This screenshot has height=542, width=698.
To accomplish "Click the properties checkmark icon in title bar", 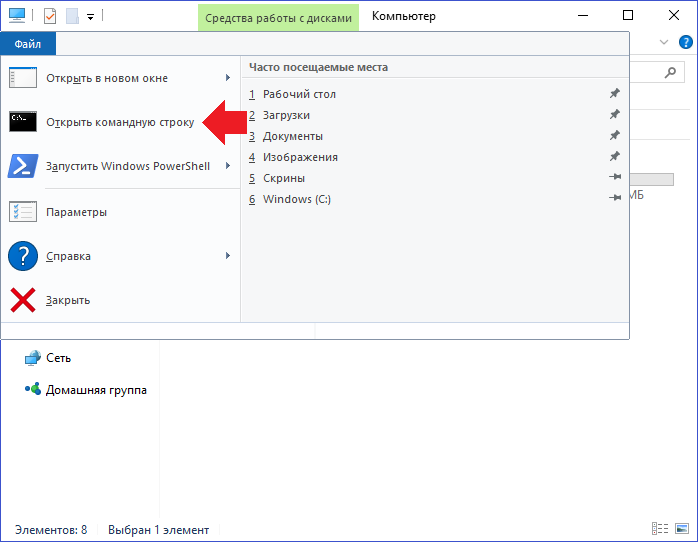I will (x=50, y=16).
